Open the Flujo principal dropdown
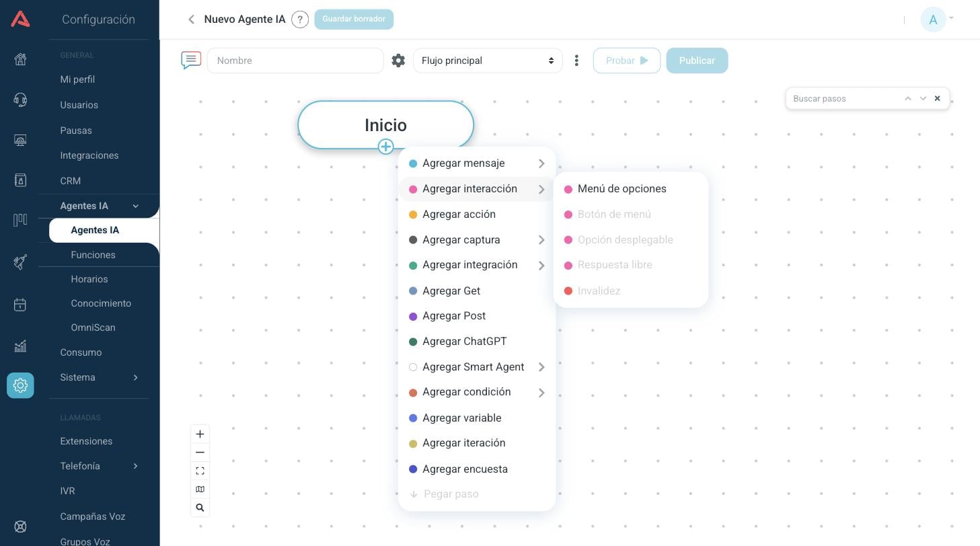 pyautogui.click(x=488, y=61)
